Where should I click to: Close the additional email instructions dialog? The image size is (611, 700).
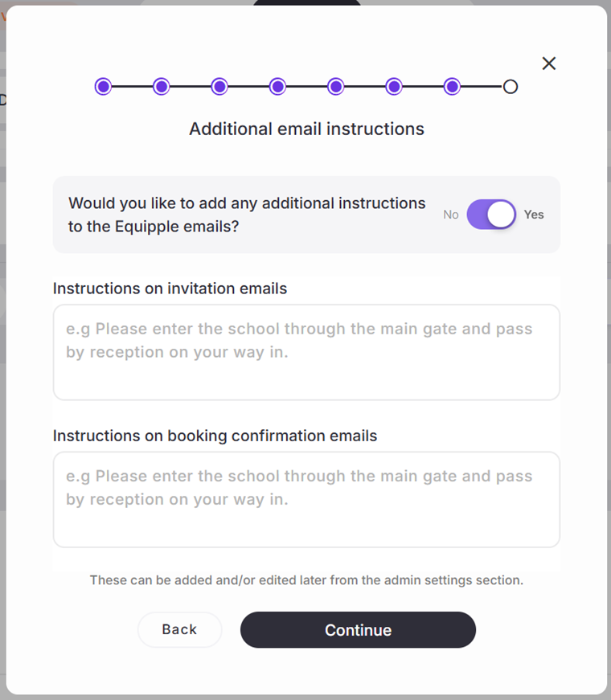coord(549,63)
